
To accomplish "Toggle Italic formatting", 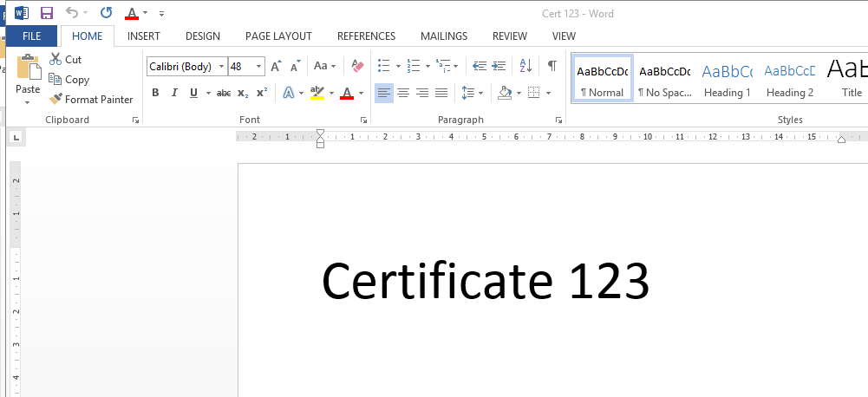I will [x=174, y=93].
